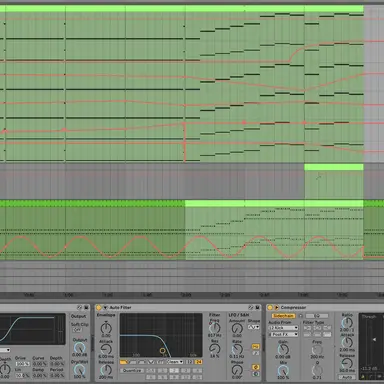
Task: Select the Saturator Lin value field
Action: tap(22, 375)
